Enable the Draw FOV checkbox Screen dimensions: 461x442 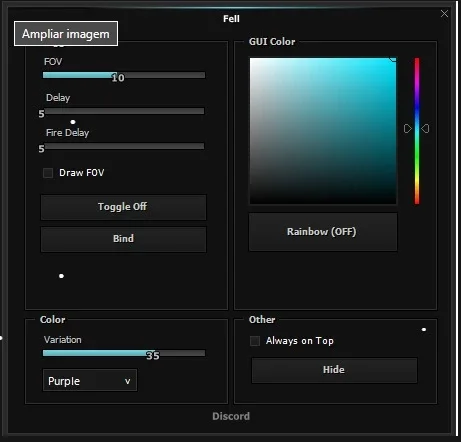(x=48, y=173)
